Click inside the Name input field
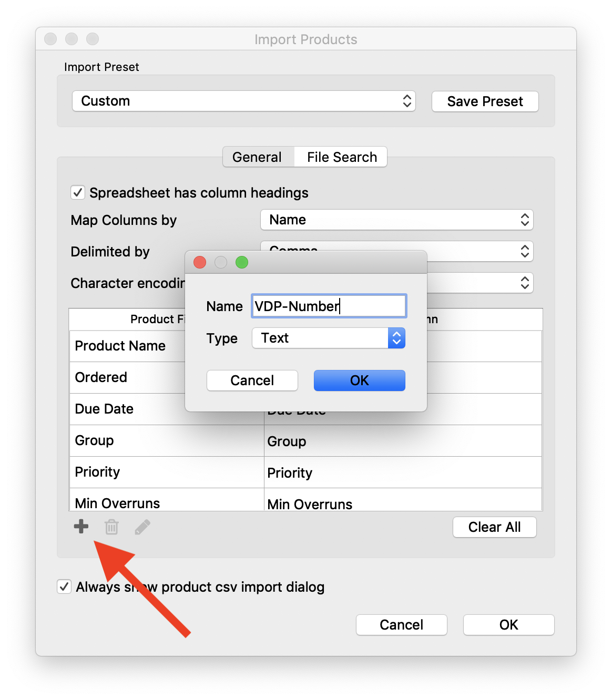 [x=328, y=306]
